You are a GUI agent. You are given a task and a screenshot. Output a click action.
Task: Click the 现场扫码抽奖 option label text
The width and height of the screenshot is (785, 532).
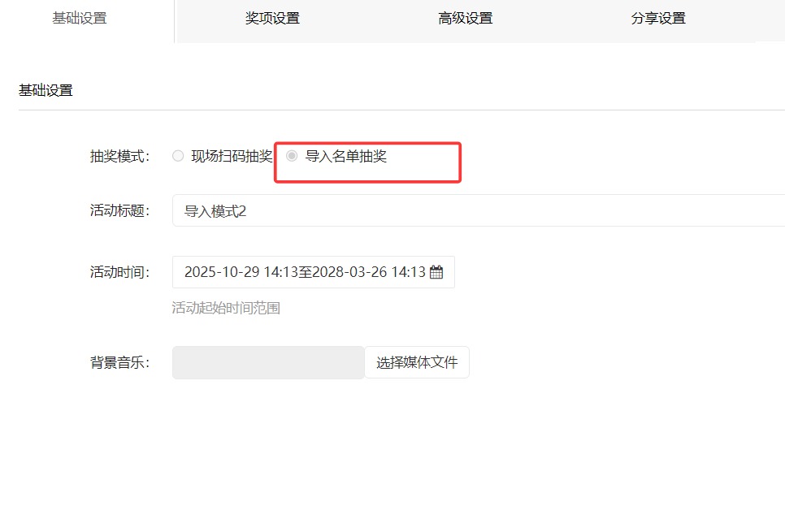[x=232, y=156]
